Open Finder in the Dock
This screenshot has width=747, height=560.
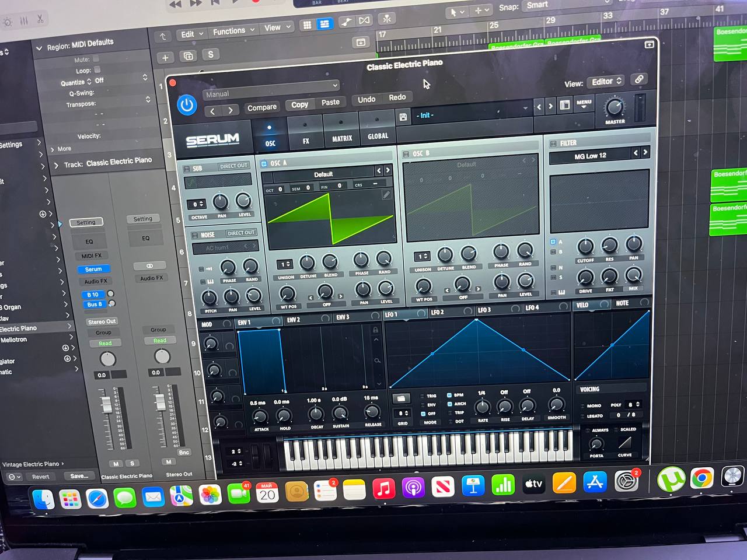point(43,499)
